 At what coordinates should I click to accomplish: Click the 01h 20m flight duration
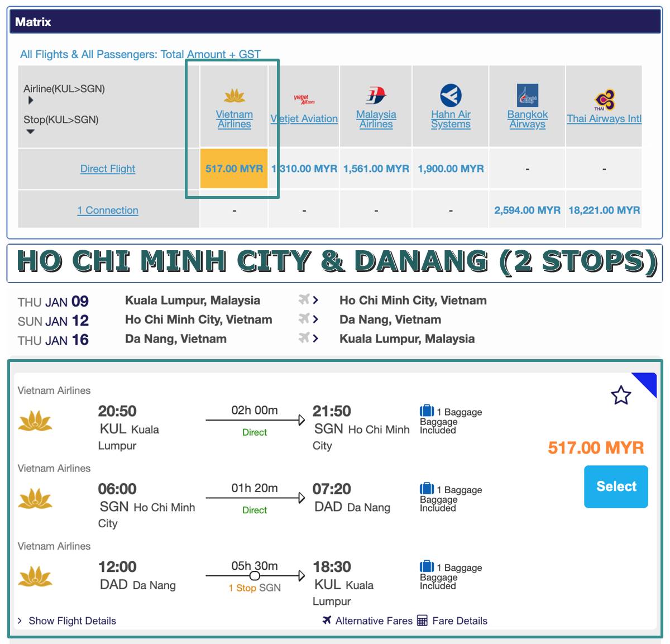pyautogui.click(x=255, y=488)
